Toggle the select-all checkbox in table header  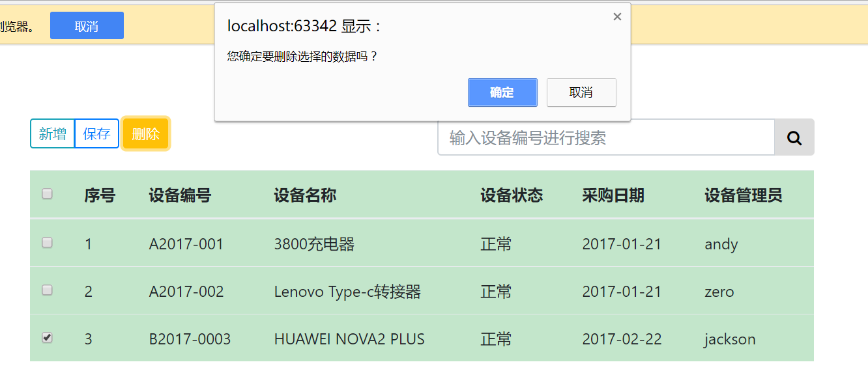(47, 193)
